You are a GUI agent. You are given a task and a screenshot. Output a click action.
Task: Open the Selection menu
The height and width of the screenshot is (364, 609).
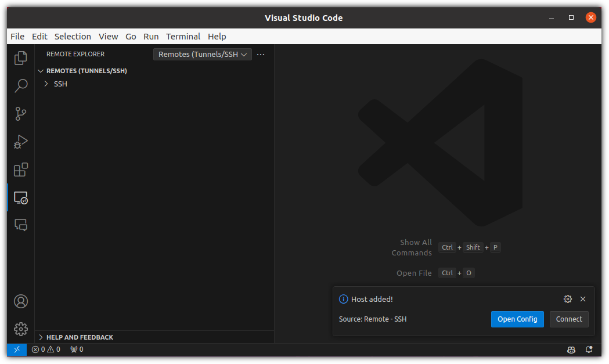(73, 37)
